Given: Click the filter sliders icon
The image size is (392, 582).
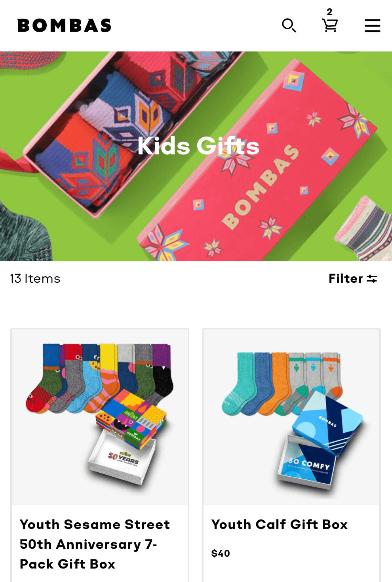Looking at the screenshot, I should click(372, 279).
